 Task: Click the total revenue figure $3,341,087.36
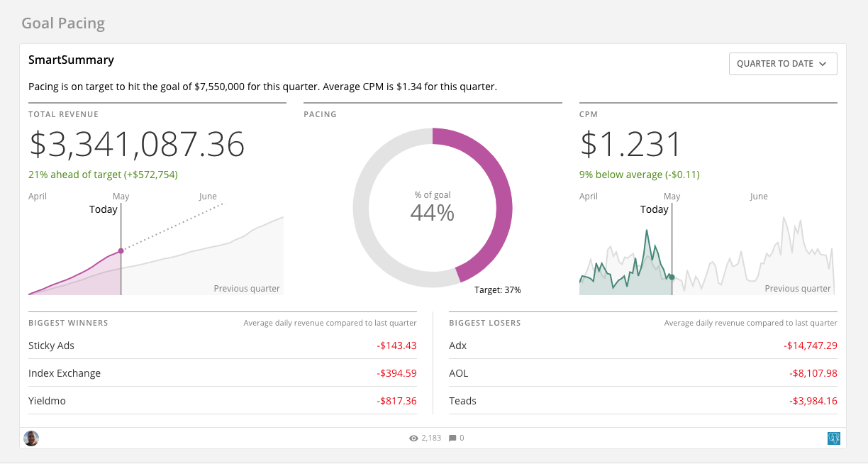tap(137, 145)
